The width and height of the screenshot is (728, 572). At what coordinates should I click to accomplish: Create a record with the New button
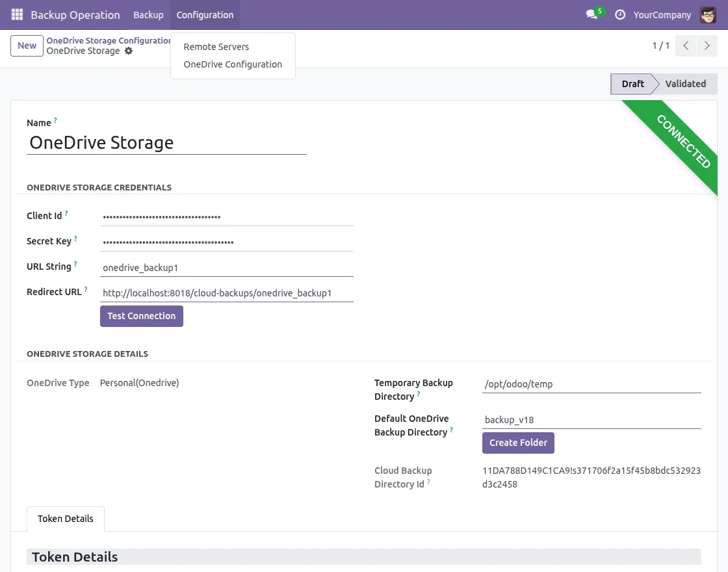coord(26,45)
